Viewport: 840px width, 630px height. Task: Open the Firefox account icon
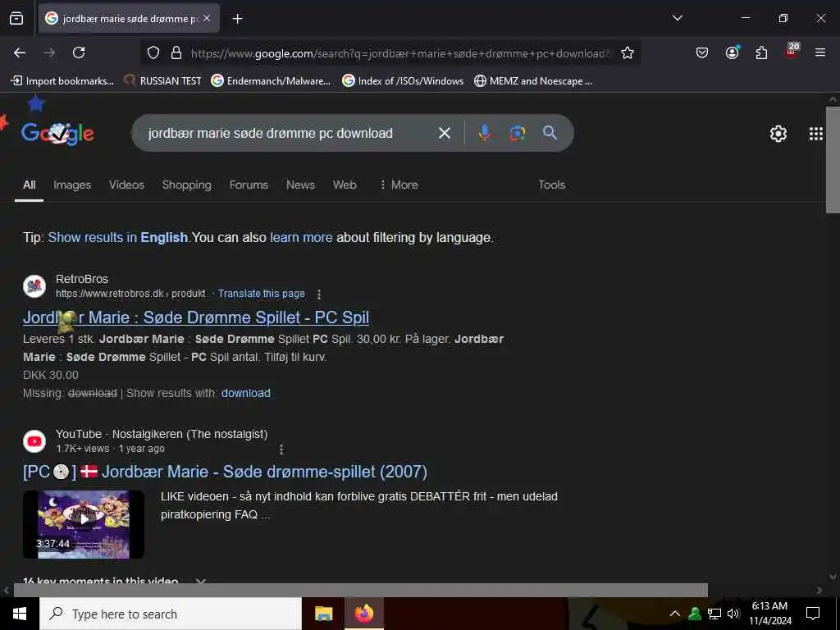732,52
